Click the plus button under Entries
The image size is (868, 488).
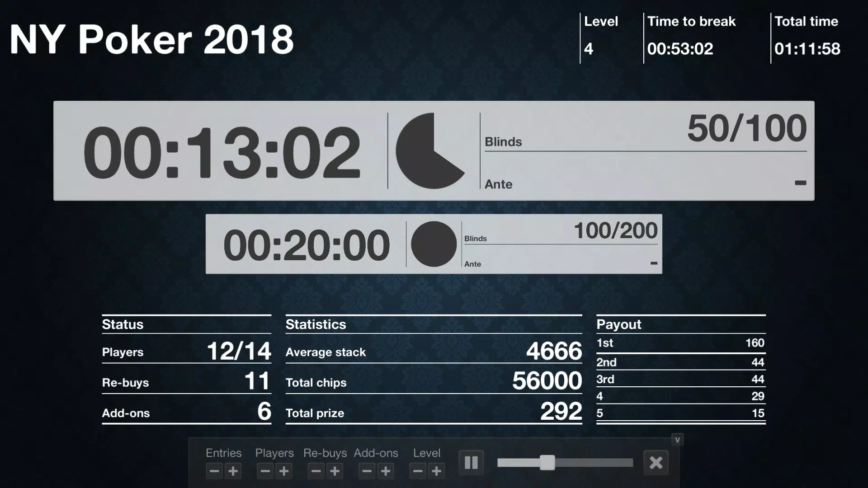tap(233, 471)
